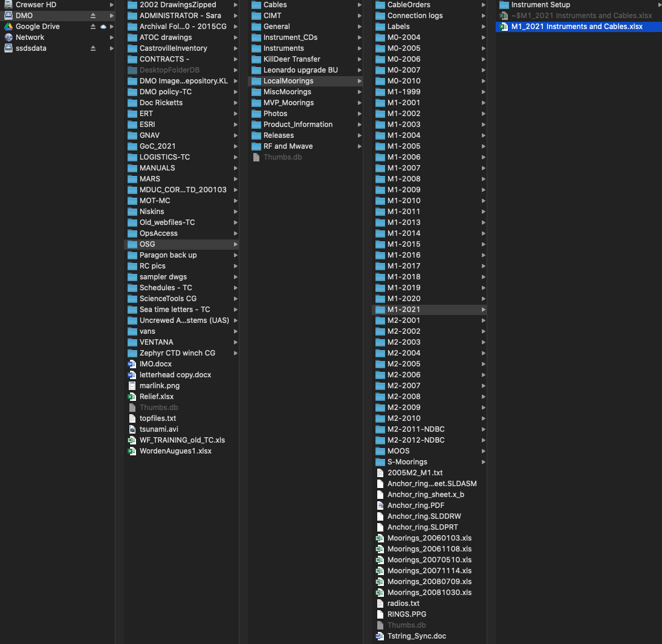The image size is (662, 644).
Task: Select the Tstring_Sync.doc file
Action: 417,636
